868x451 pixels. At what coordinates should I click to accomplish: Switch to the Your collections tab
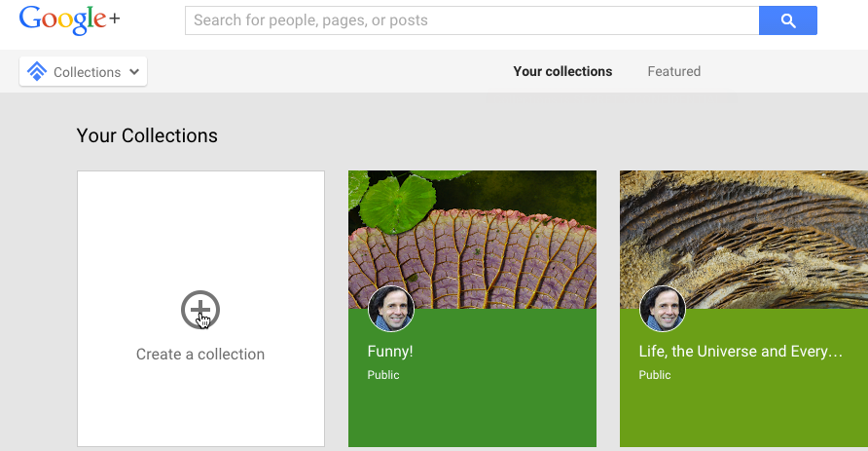562,71
